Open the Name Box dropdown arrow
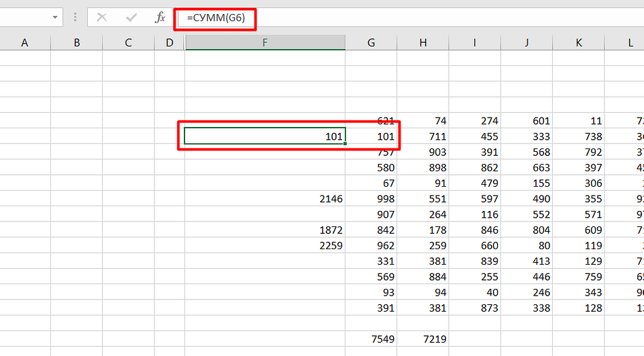This screenshot has width=644, height=356. pos(55,17)
